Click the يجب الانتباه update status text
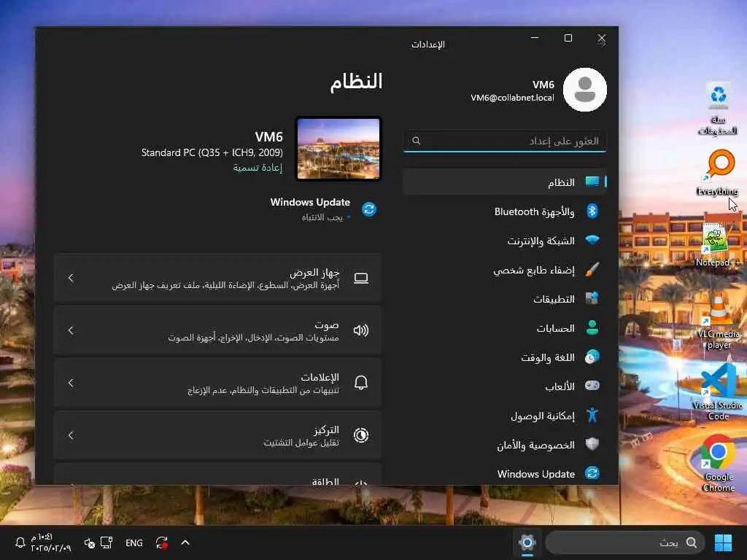The image size is (747, 560). (322, 217)
